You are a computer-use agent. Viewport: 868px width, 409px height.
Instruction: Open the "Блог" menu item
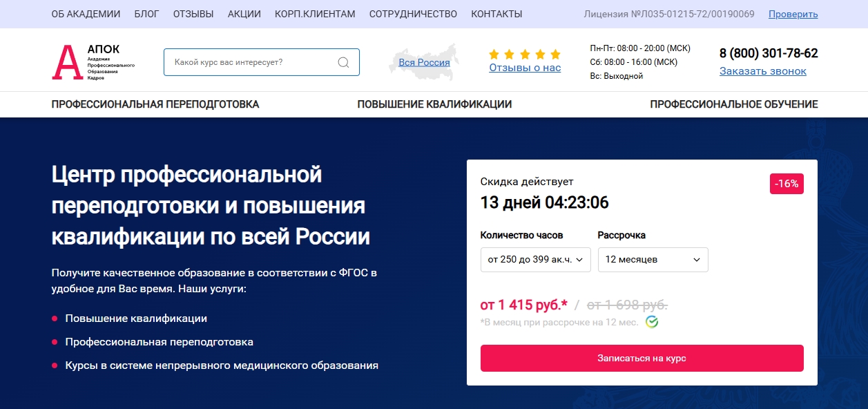[x=146, y=14]
